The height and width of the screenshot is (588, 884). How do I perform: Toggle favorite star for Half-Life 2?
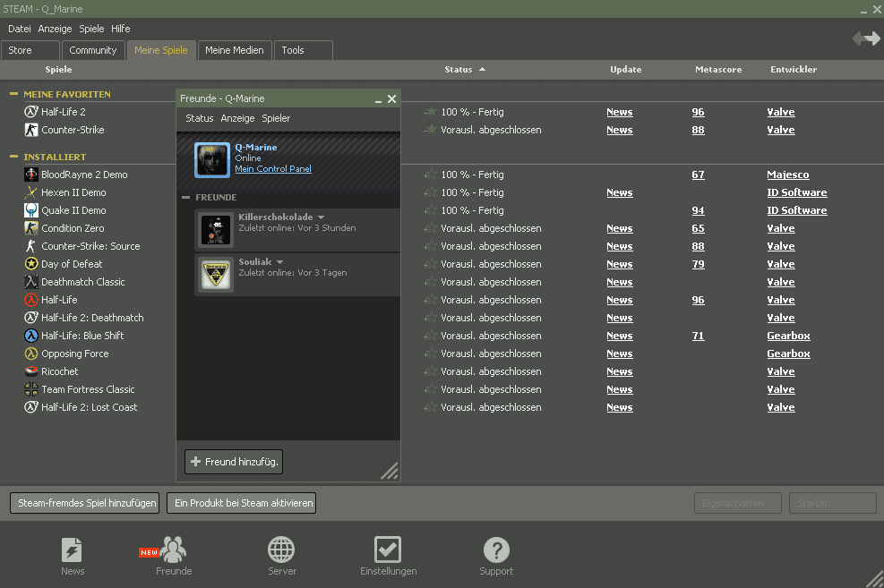(x=431, y=112)
